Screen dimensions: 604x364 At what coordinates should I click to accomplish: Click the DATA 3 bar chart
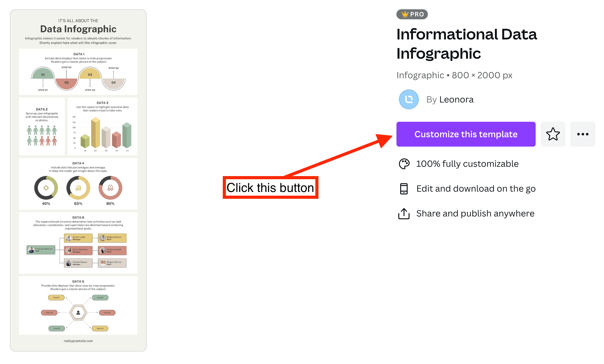pyautogui.click(x=106, y=134)
